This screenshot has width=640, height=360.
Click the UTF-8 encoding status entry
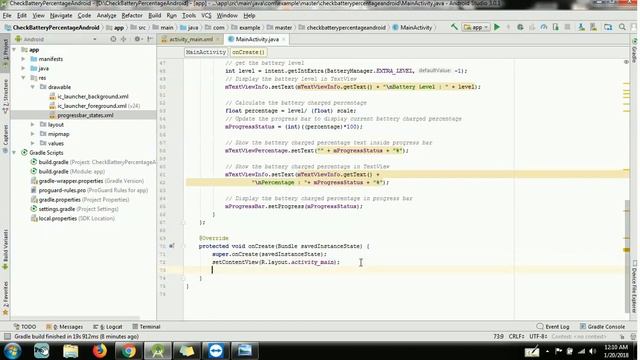tap(538, 336)
